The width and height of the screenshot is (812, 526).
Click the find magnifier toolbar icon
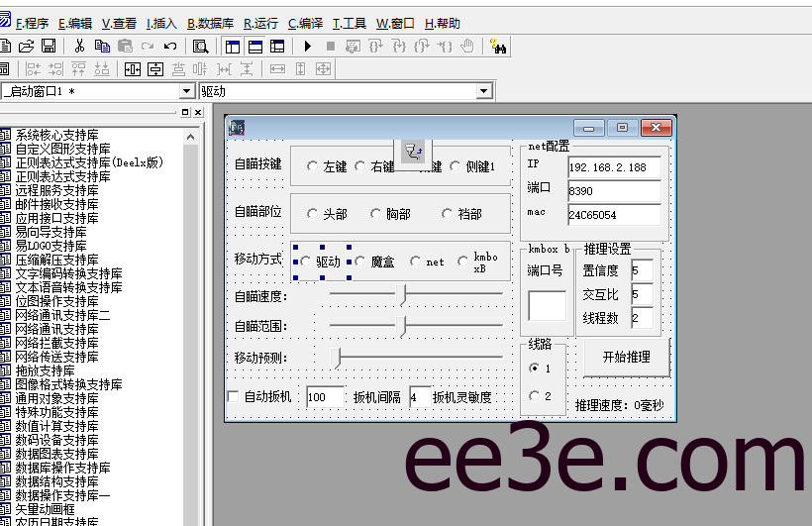coord(200,46)
